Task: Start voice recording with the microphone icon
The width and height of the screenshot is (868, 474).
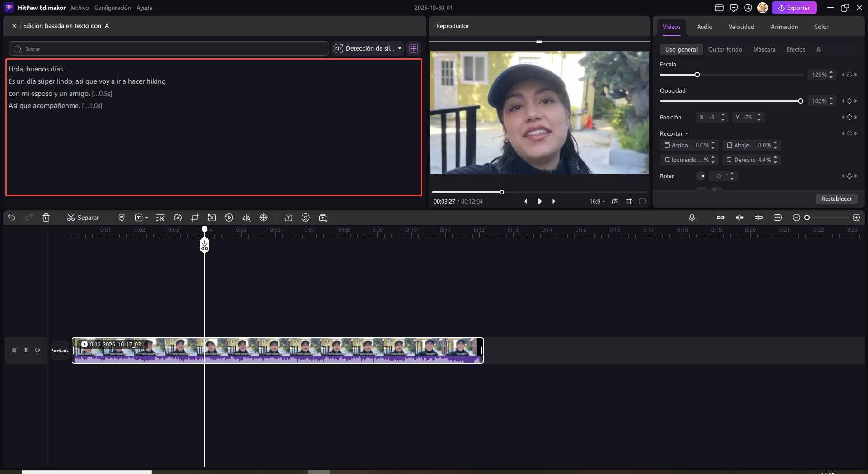Action: (x=692, y=218)
